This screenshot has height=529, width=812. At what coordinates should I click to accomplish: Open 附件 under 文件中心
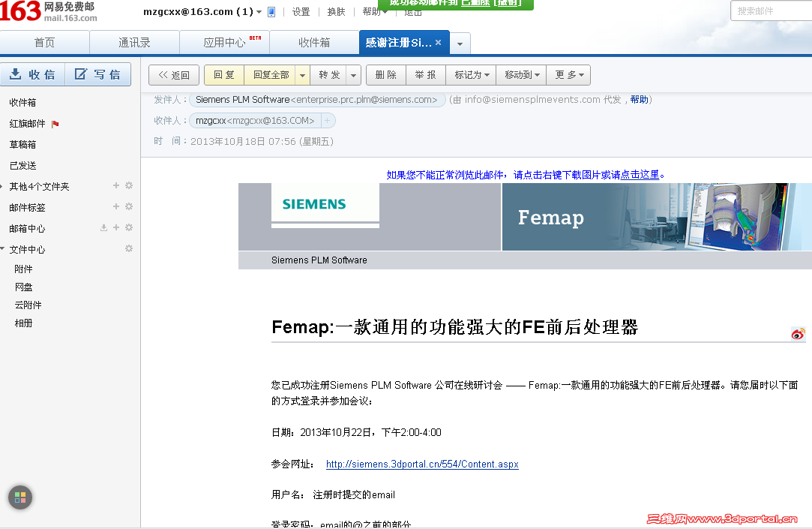[23, 269]
